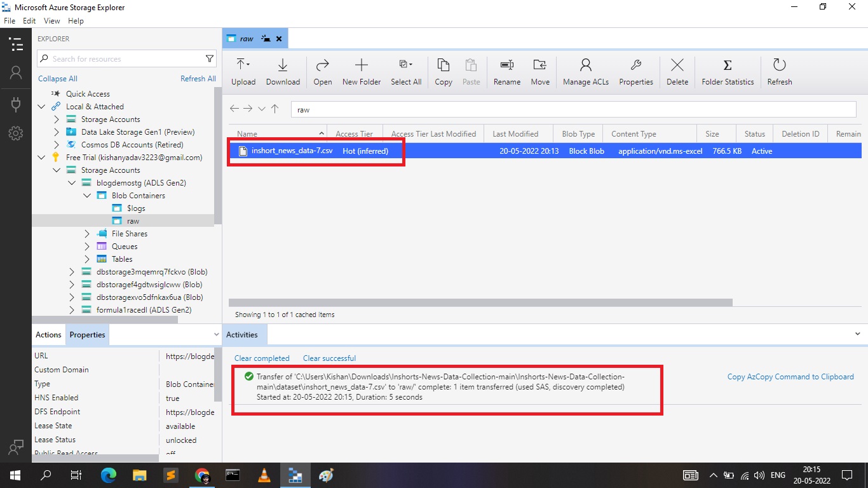868x488 pixels.
Task: Click the Rename toolbar button
Action: tap(507, 72)
